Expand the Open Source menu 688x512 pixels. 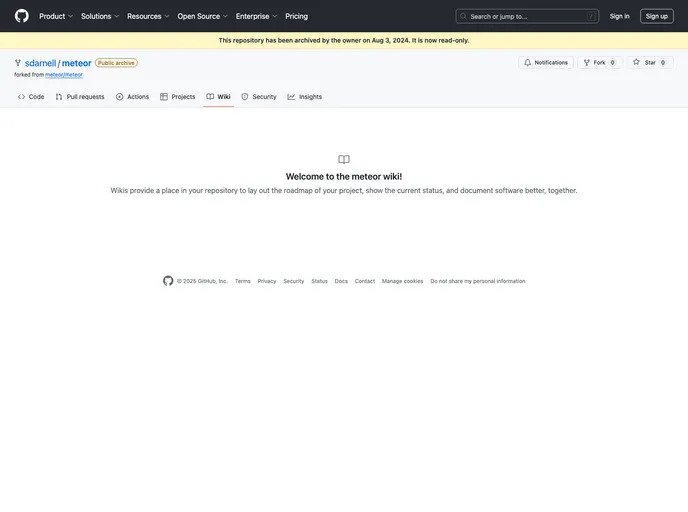[x=202, y=16]
